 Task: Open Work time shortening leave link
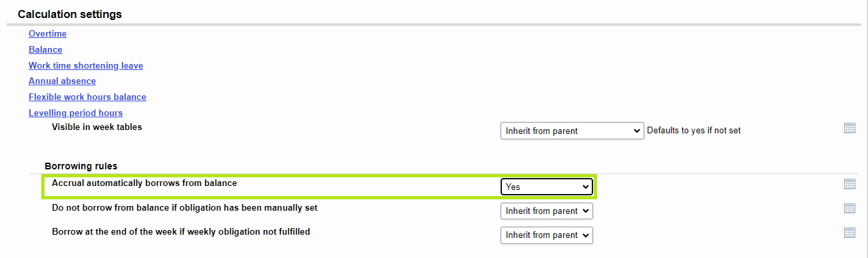(x=86, y=65)
